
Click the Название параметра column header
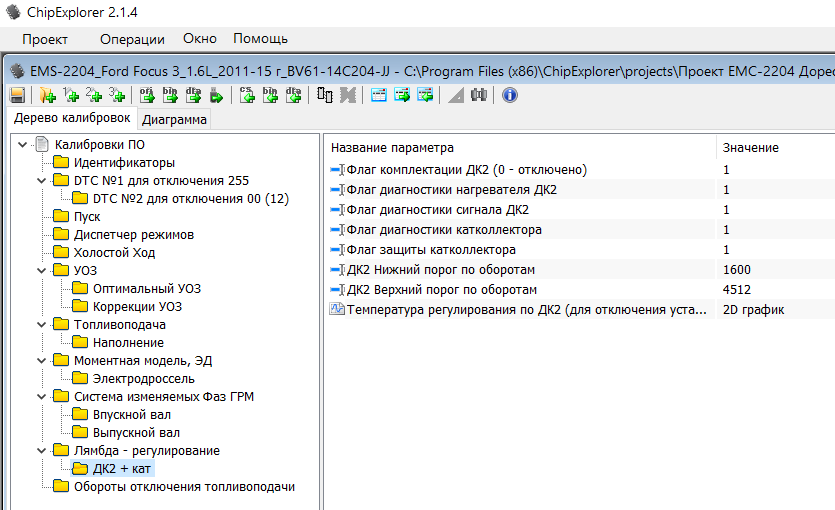(392, 148)
